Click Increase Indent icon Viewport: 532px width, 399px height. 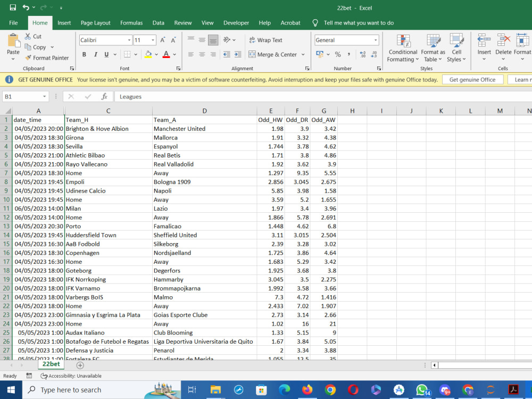238,54
